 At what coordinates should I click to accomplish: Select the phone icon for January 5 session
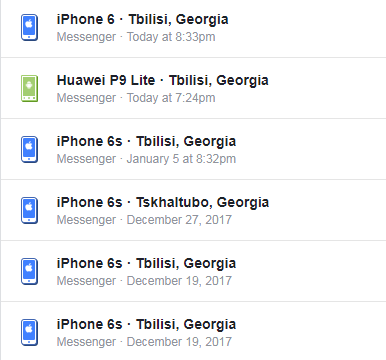coord(29,149)
